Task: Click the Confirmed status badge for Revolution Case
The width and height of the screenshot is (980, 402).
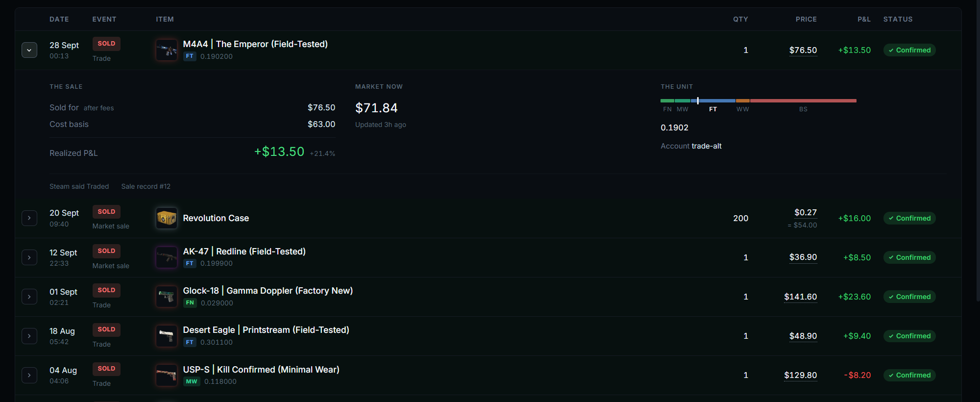Action: point(909,218)
